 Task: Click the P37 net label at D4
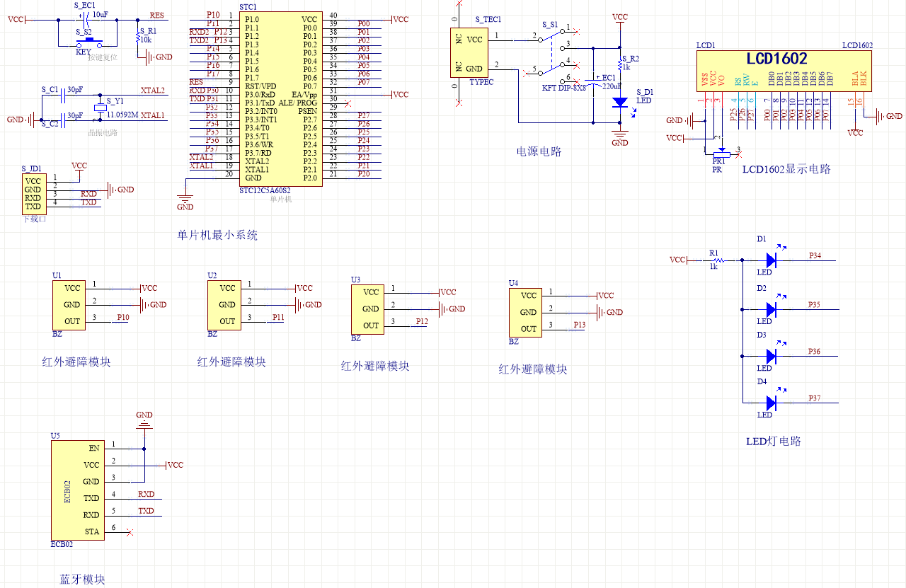[x=815, y=398]
